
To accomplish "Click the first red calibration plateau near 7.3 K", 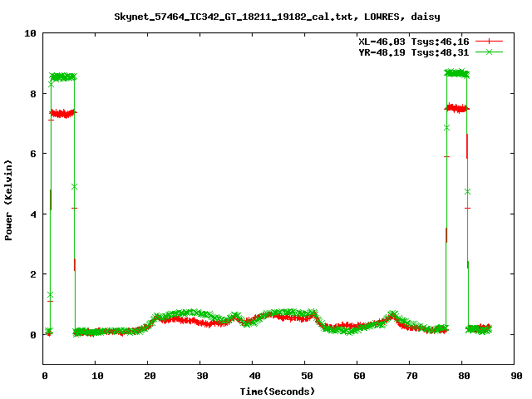I will tap(63, 113).
